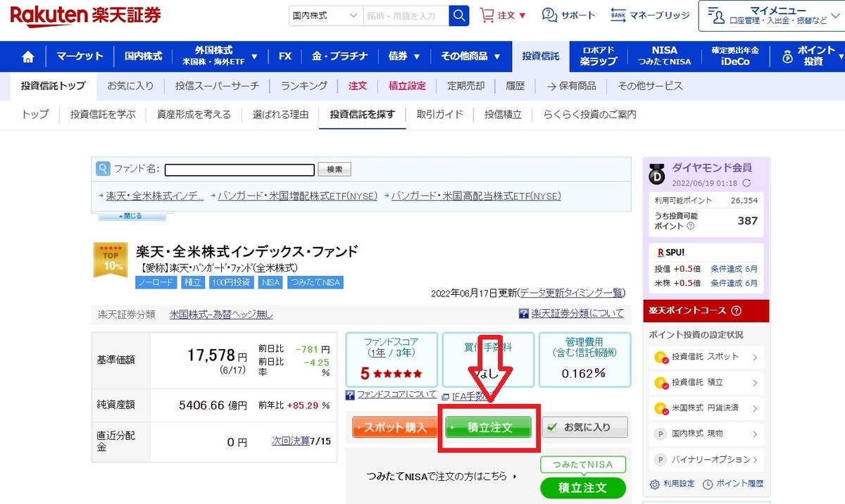Open ランキング sub tab

[x=304, y=86]
